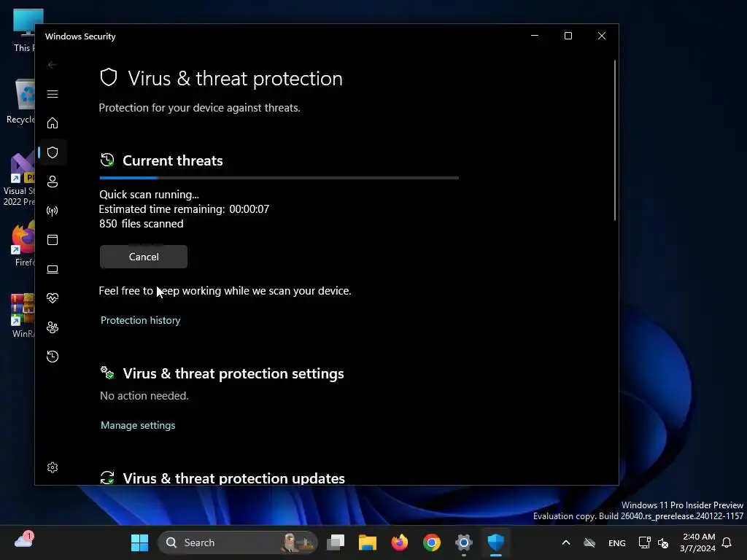Viewport: 747px width, 560px height.
Task: Open the weather widget on taskbar
Action: 24,542
